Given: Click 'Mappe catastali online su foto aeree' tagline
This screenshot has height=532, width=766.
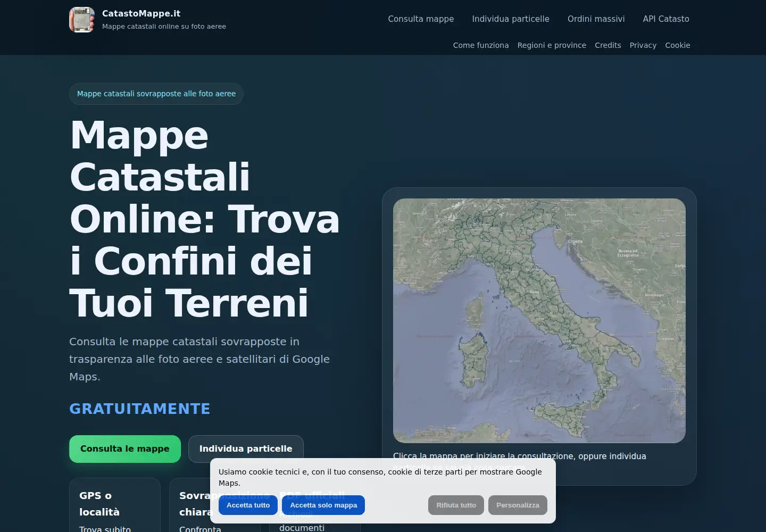Looking at the screenshot, I should (x=164, y=26).
